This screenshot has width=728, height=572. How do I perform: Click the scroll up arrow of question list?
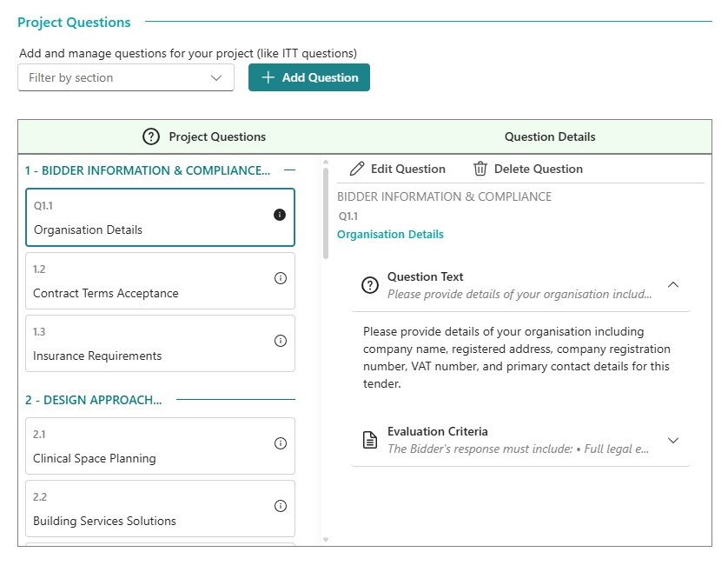point(326,162)
